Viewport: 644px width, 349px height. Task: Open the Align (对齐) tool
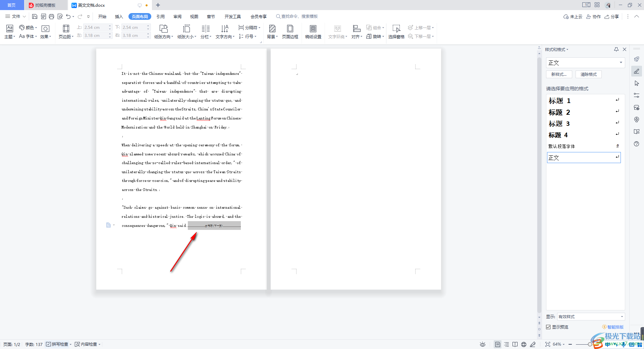click(357, 32)
